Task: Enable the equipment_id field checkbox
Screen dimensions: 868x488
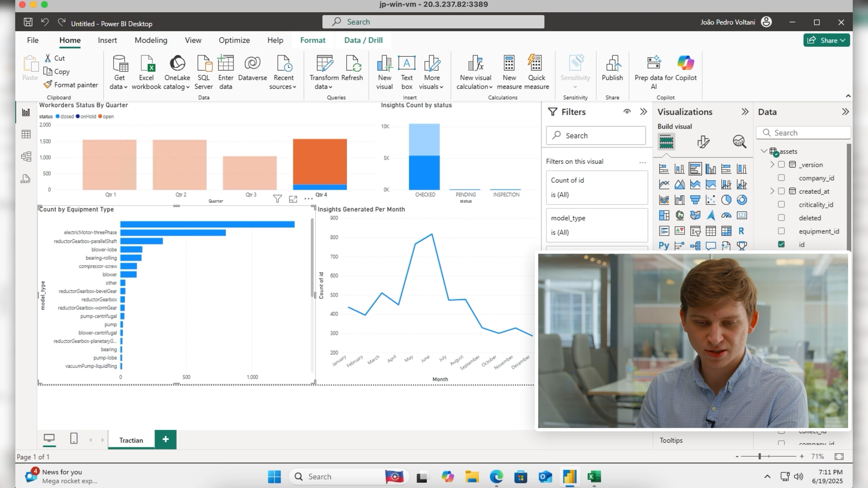Action: point(782,231)
